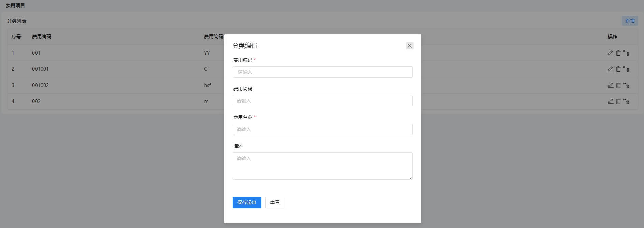This screenshot has width=644, height=228.
Task: Click the rc short code cell
Action: pos(206,101)
